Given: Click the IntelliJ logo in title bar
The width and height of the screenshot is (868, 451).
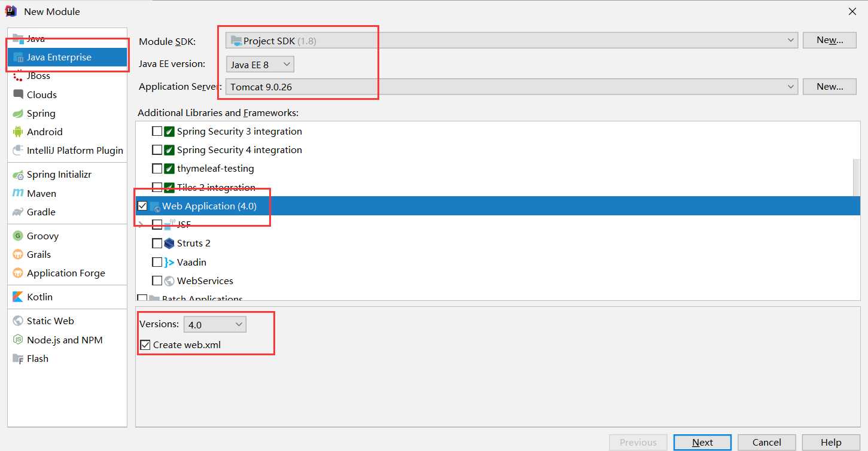Looking at the screenshot, I should pyautogui.click(x=11, y=11).
